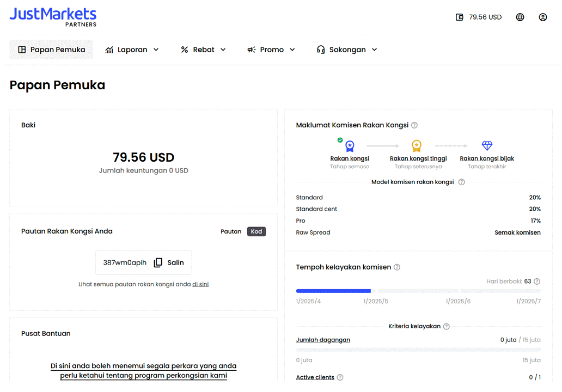Open the Sokongan menu
Screen dimensions: 562x392
click(x=347, y=50)
